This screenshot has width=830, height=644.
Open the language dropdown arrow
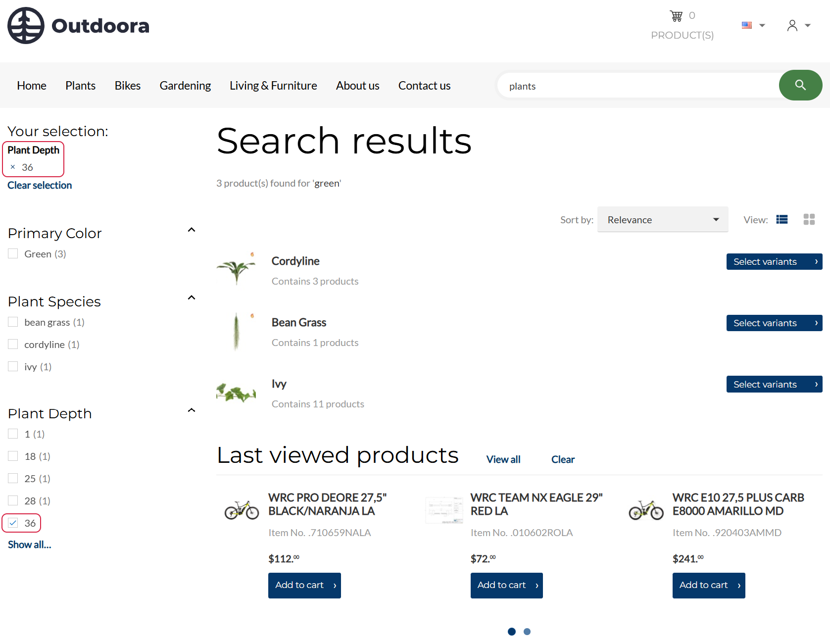tap(762, 25)
